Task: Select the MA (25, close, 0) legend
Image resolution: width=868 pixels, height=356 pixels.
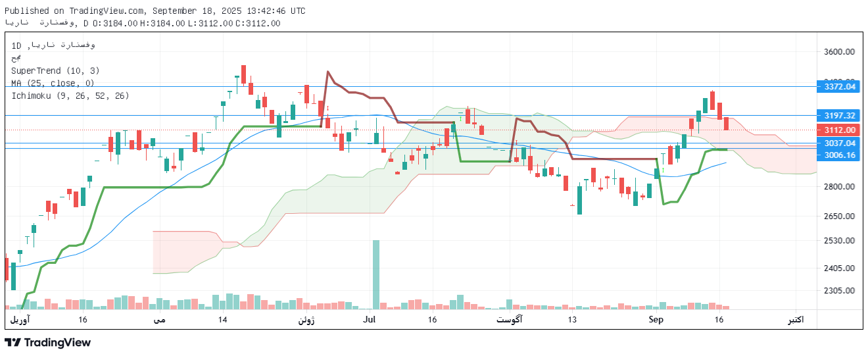Action: [53, 83]
